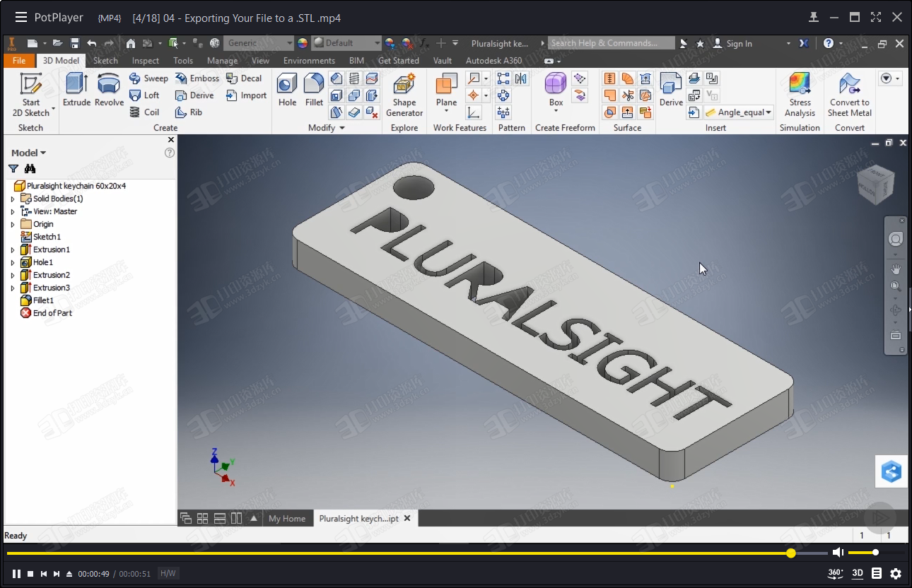The height and width of the screenshot is (588, 912).
Task: Close the Pluralsight keych...ipt tab
Action: click(407, 518)
